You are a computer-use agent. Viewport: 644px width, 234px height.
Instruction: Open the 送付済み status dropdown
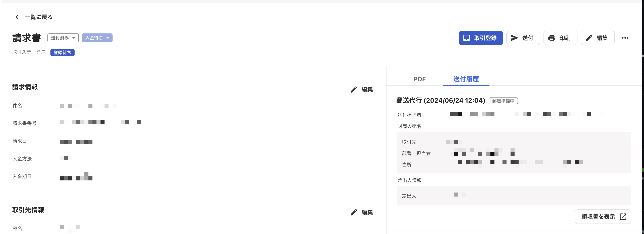tap(63, 38)
